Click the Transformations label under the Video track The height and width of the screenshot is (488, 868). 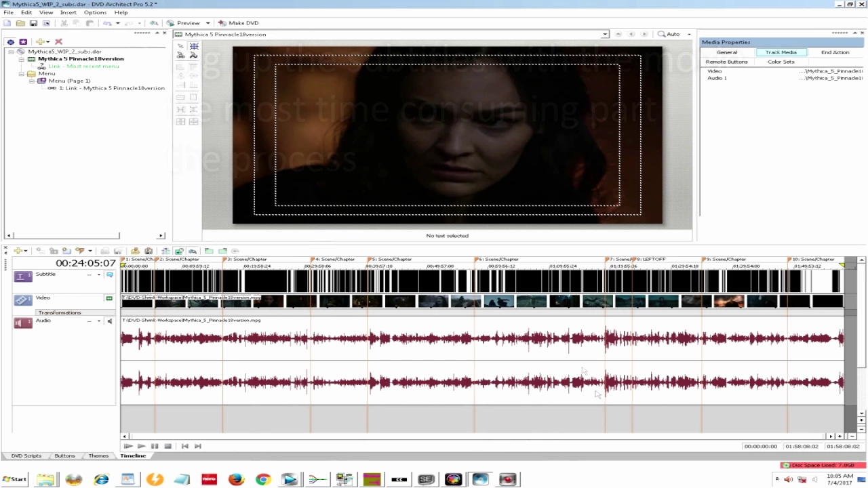point(60,312)
